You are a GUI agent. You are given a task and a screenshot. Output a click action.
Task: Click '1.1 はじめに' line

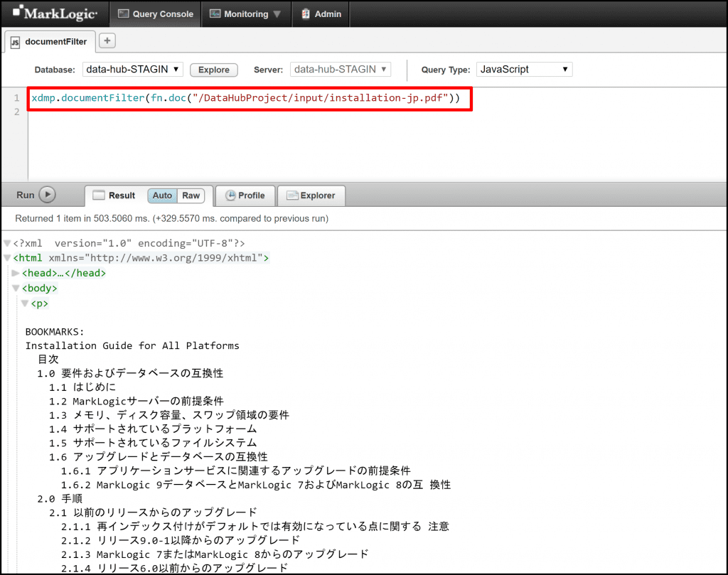82,387
